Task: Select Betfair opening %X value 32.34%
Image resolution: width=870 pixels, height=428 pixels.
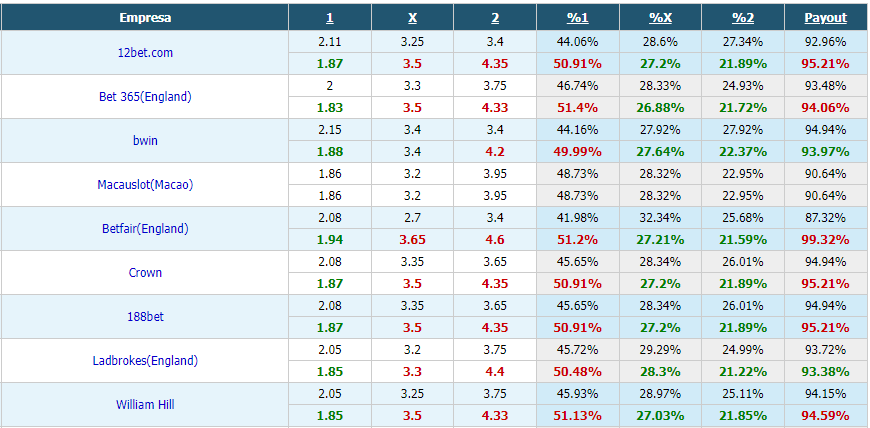Action: [x=660, y=218]
